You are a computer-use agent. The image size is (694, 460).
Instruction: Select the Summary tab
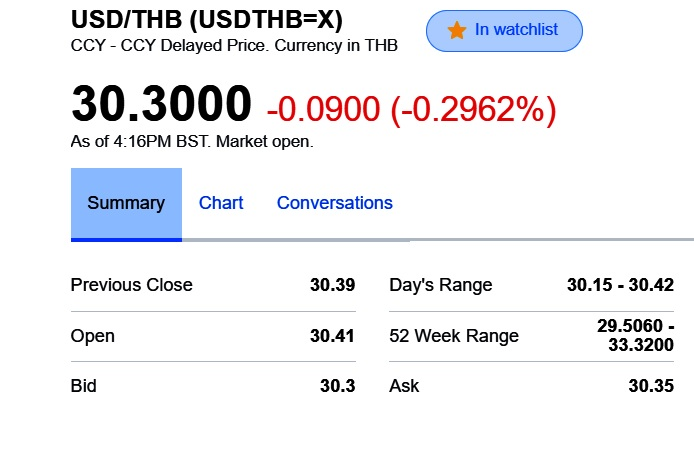coord(126,203)
